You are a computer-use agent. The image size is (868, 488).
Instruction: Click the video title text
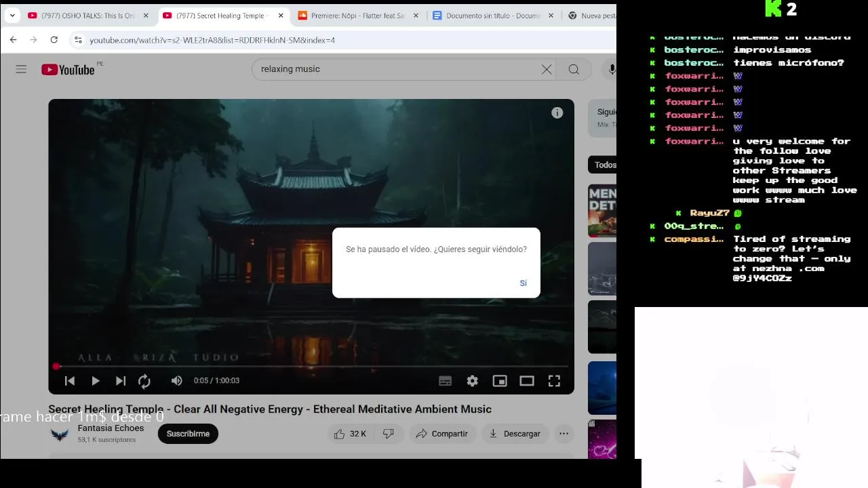[x=270, y=409]
